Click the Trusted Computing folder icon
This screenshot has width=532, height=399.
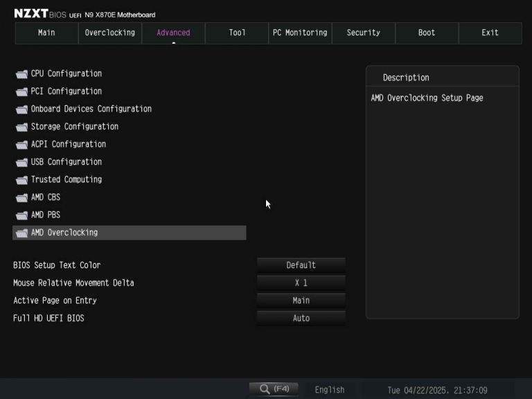pos(21,180)
